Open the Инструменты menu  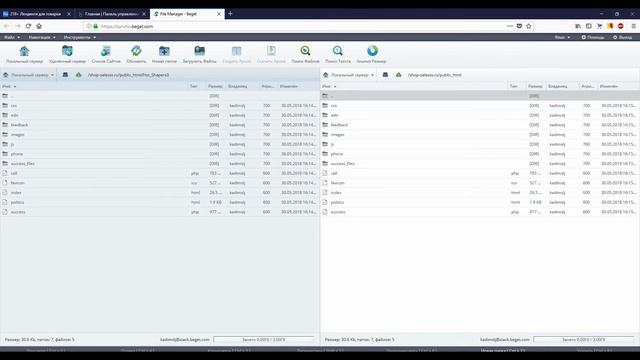[x=80, y=37]
